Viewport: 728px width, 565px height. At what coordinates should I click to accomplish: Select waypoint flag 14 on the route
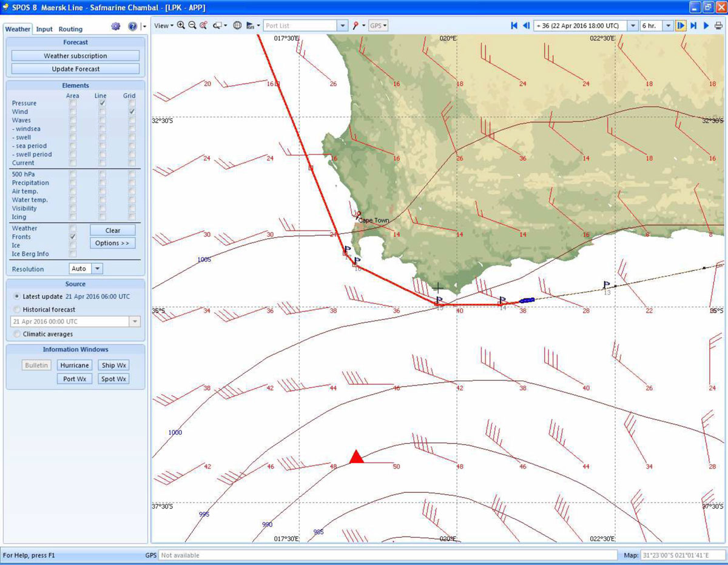tap(502, 301)
